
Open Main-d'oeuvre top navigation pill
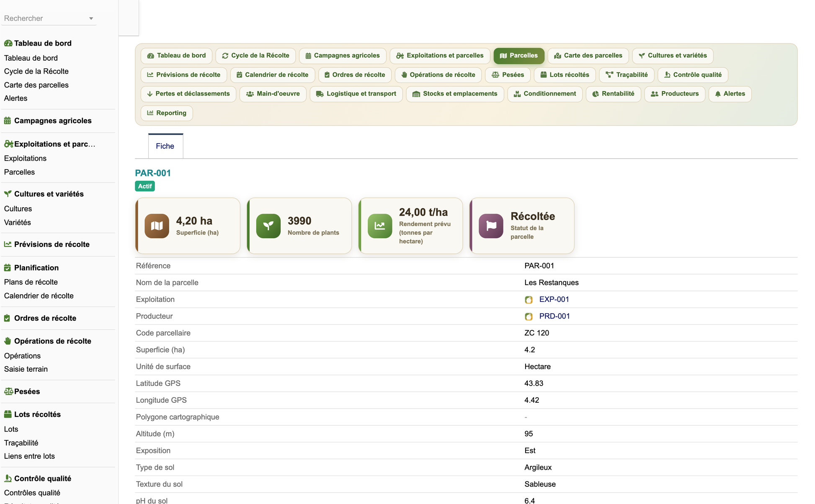(273, 94)
